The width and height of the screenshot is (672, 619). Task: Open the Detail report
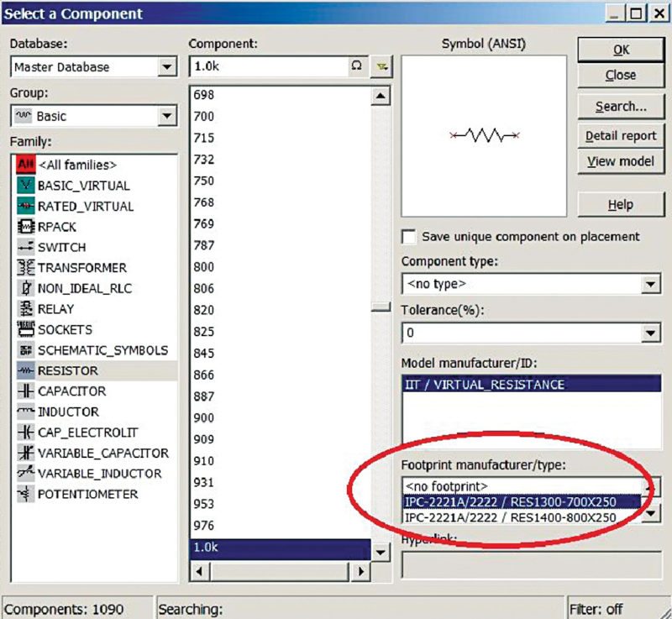click(621, 135)
